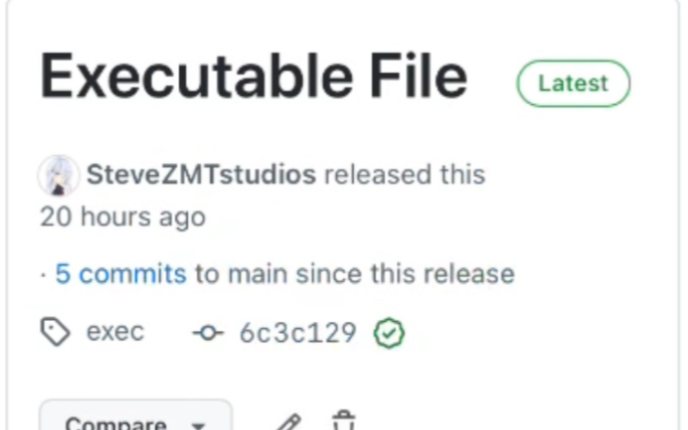Screen dimensions: 688x430
Task: Click the word main in commits line
Action: [x=258, y=274]
